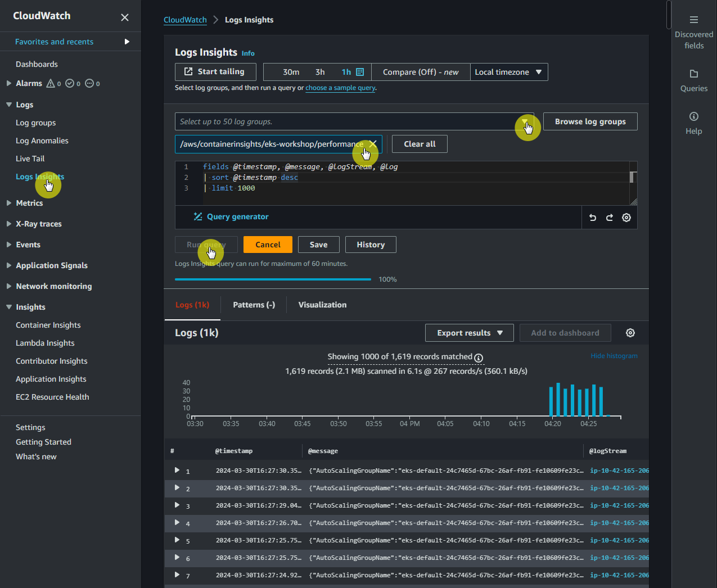Toggle Compare (Off) mode
Image resolution: width=717 pixels, height=588 pixels.
[x=421, y=72]
